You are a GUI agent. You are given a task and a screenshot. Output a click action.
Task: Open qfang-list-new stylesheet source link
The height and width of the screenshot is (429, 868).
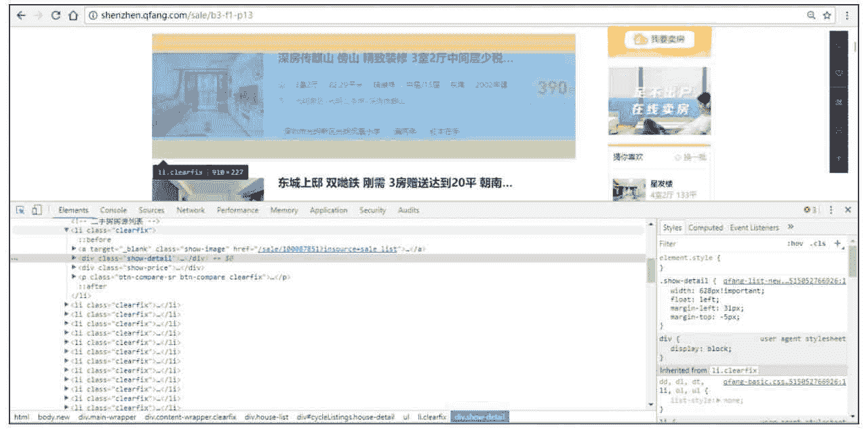(x=784, y=281)
